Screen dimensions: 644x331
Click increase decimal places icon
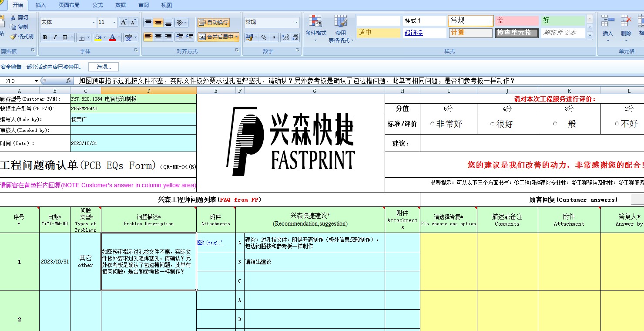coord(285,37)
